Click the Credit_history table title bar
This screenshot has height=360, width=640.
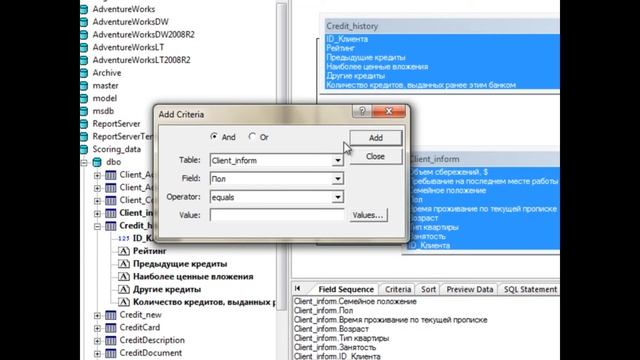click(x=442, y=26)
